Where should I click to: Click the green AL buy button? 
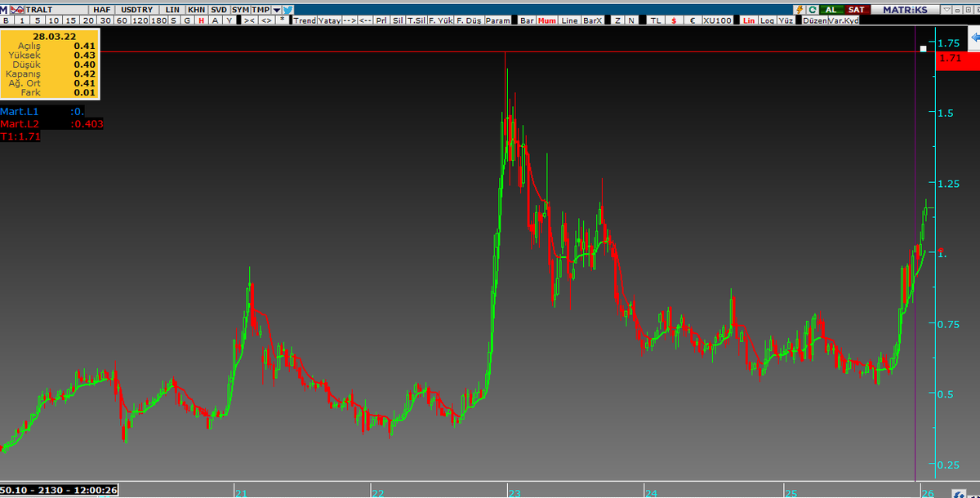831,10
